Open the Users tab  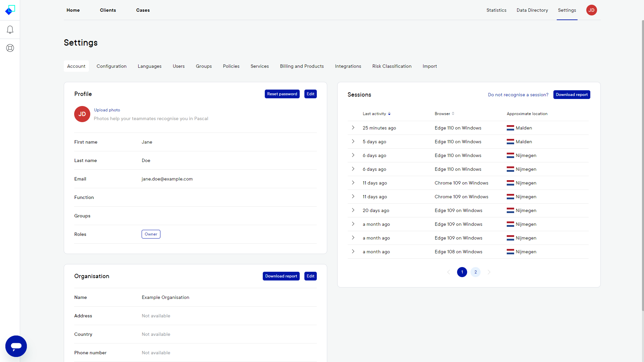[x=179, y=66]
